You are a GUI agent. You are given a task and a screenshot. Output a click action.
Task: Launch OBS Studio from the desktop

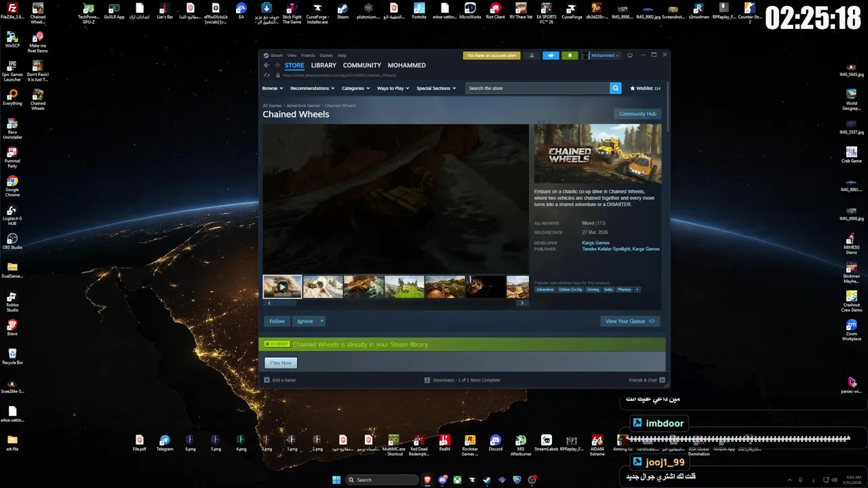[x=12, y=242]
